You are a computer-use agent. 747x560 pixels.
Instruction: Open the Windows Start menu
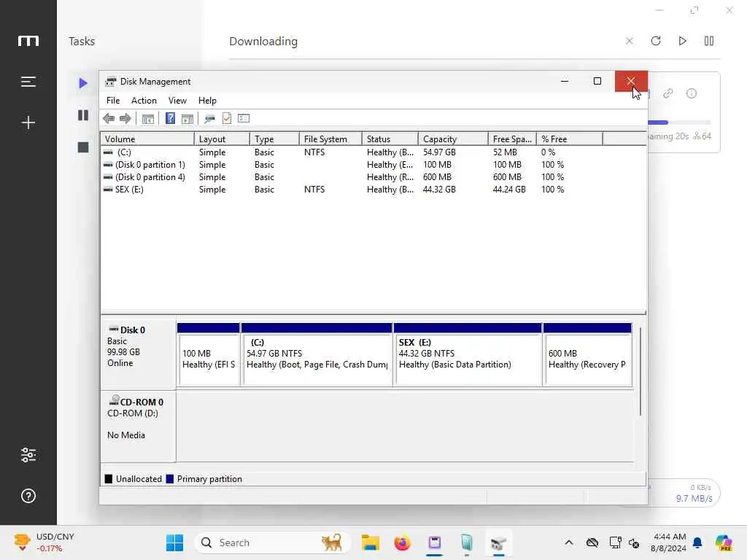coord(174,542)
